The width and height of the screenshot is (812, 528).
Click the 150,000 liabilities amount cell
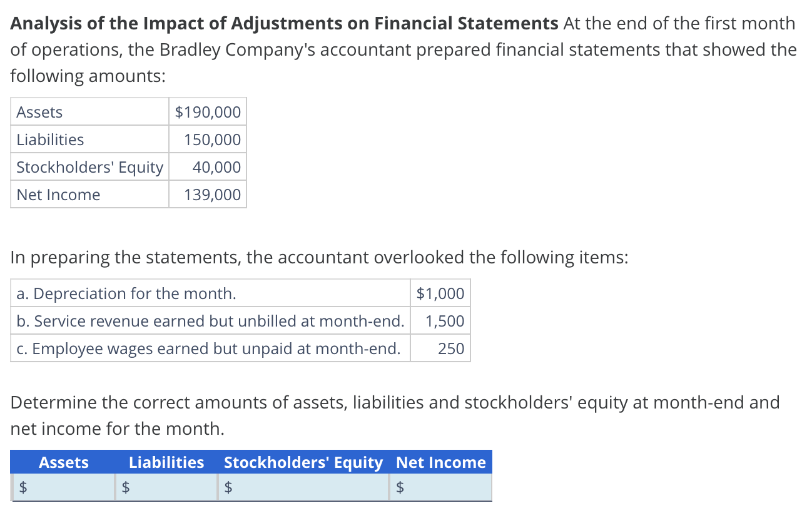coord(212,140)
